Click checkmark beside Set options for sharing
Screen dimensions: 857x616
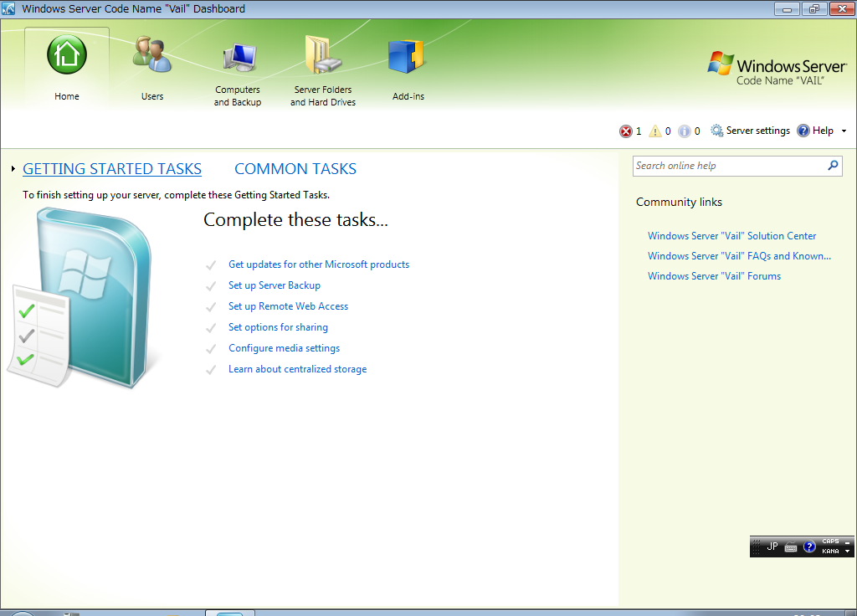pyautogui.click(x=211, y=328)
